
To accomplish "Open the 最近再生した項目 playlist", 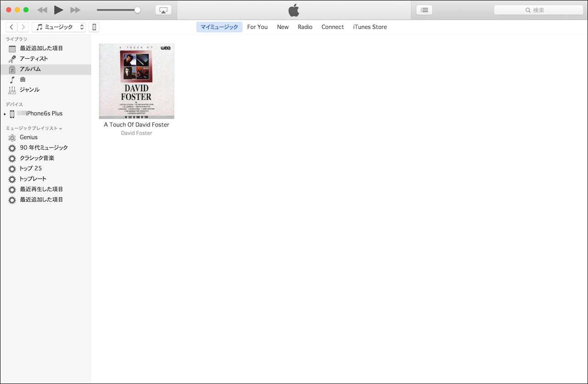I will [x=45, y=189].
